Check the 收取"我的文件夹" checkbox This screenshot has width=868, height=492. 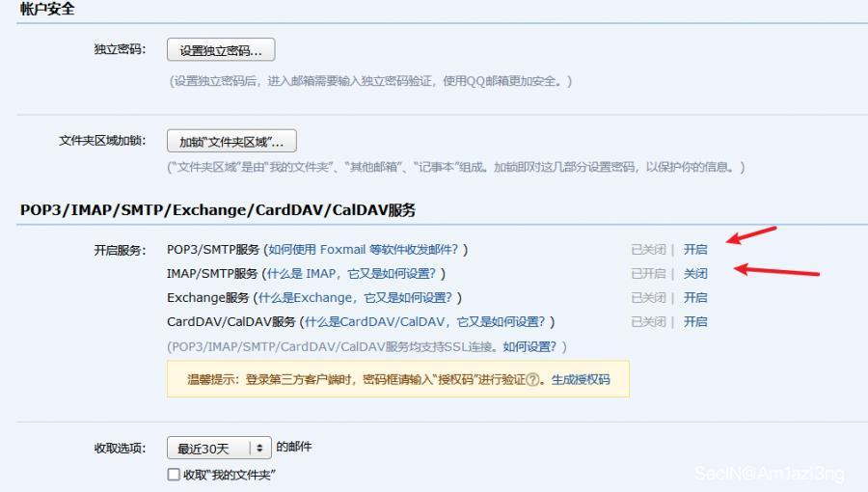pyautogui.click(x=174, y=475)
